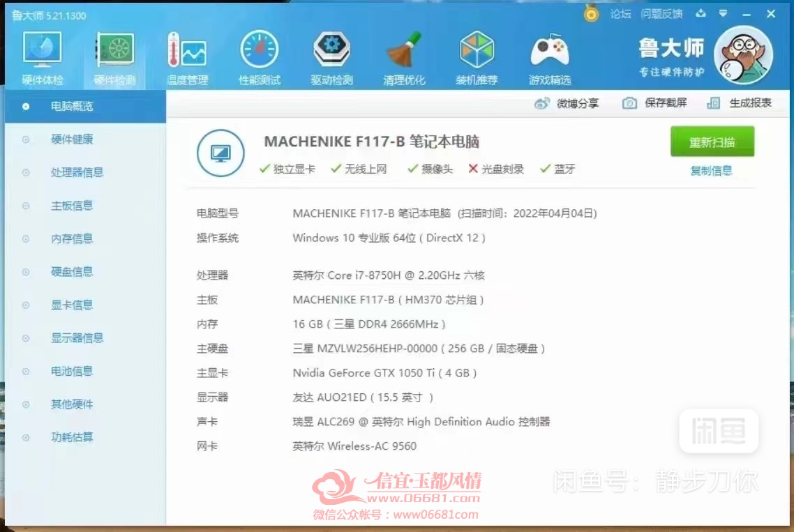This screenshot has width=794, height=532.
Task: Open 清理优化 cleanup broom tool
Action: click(404, 58)
